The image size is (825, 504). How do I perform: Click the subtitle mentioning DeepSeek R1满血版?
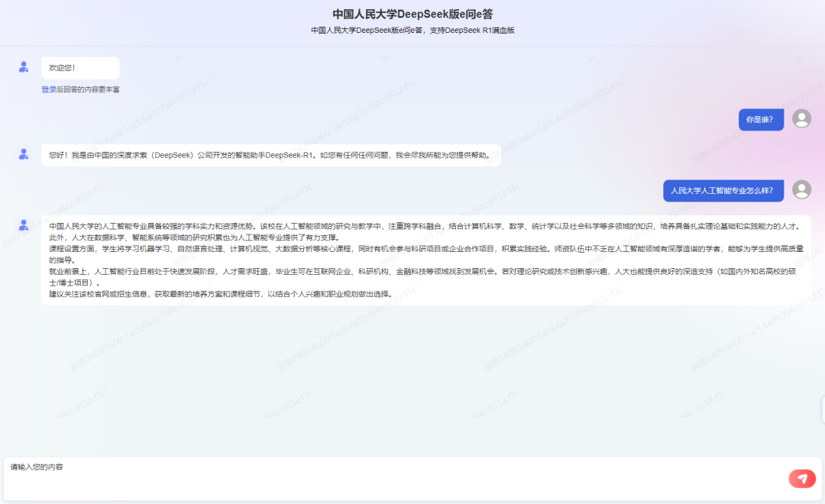coord(412,31)
